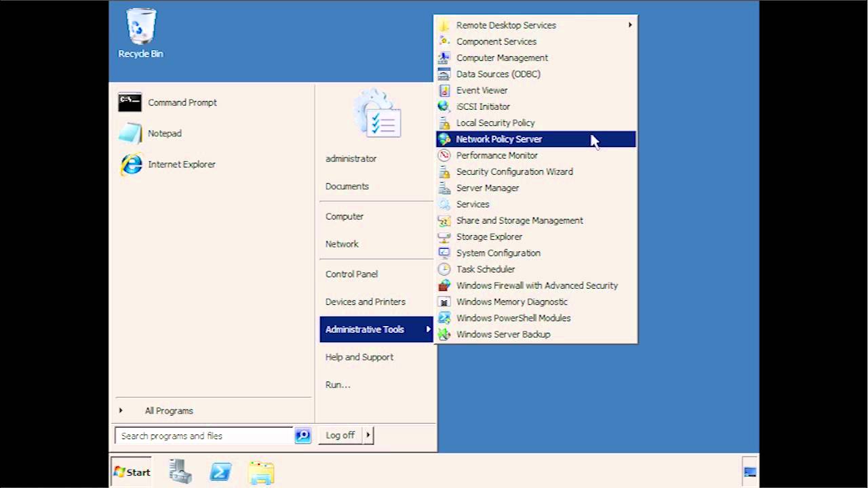Open Network from the Start menu
Image resolution: width=868 pixels, height=488 pixels.
point(342,244)
